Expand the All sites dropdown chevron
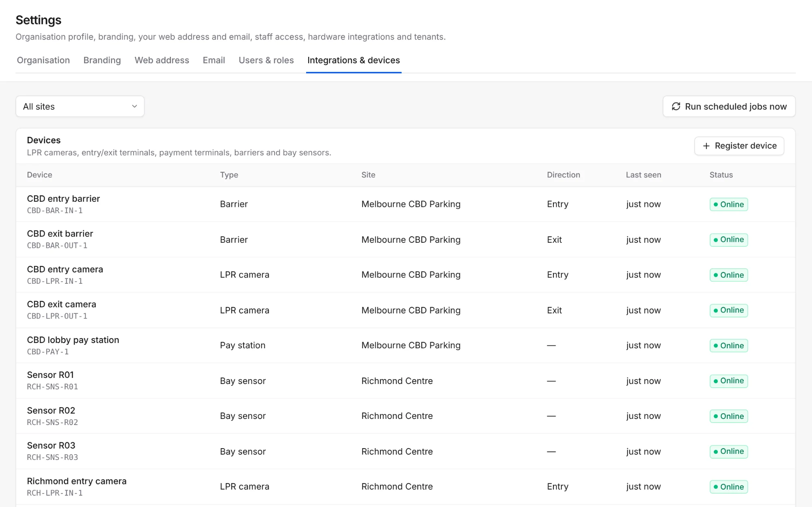 click(134, 106)
